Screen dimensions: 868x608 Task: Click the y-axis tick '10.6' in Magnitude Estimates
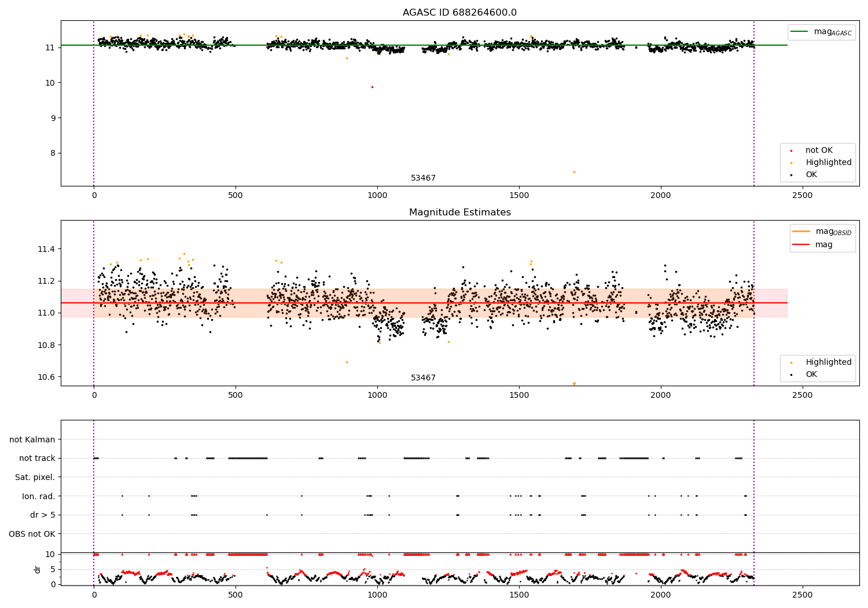[46, 377]
